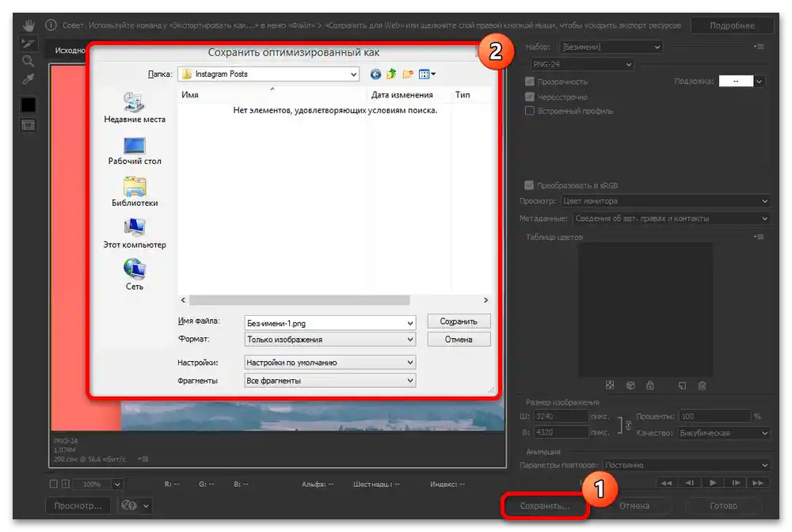Viewport: 792px width, 532px height.
Task: Open Таблица цветов panel menu
Action: pos(759,237)
